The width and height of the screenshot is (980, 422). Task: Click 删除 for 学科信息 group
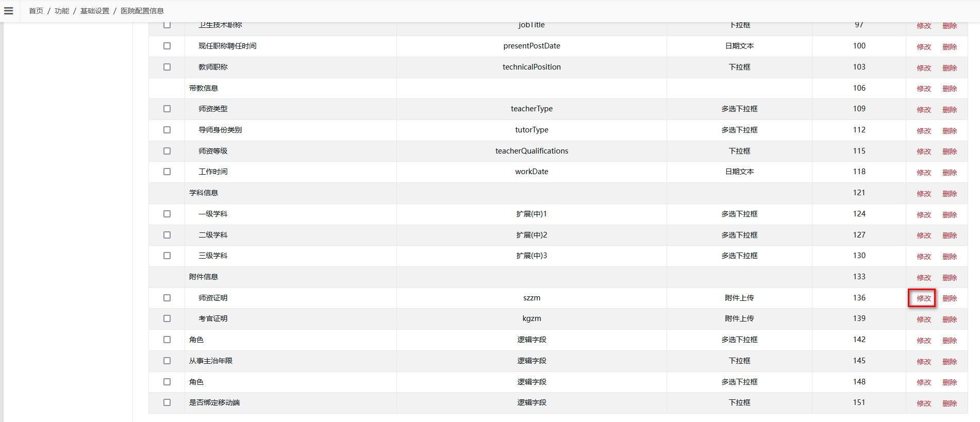click(950, 194)
